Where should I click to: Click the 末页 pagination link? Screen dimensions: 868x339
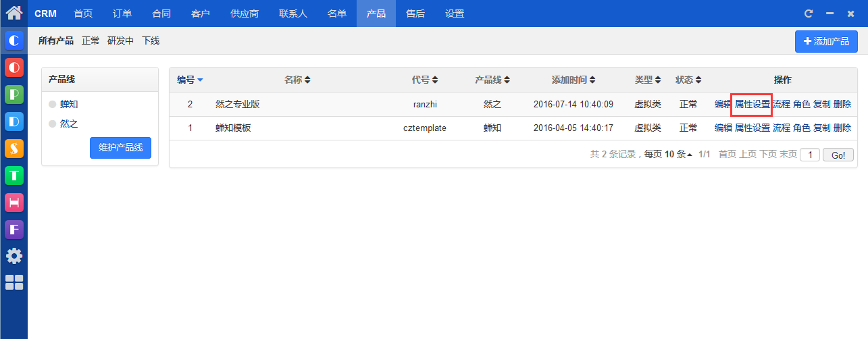pyautogui.click(x=788, y=154)
